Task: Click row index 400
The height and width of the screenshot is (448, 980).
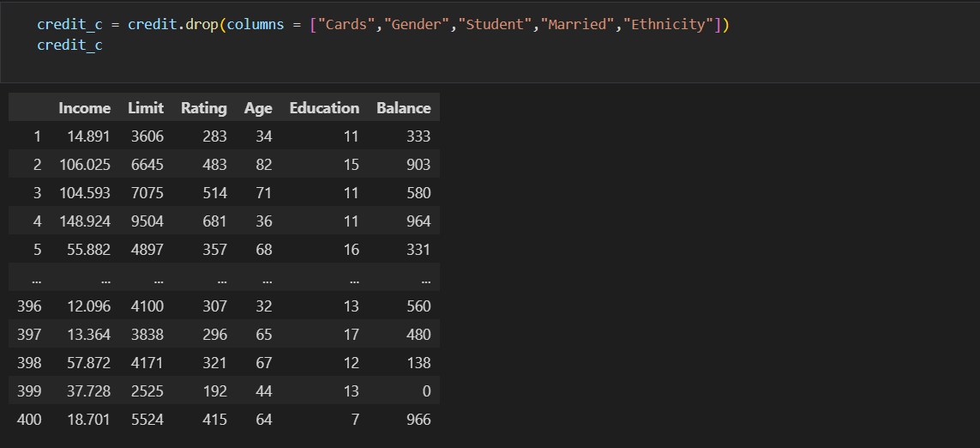Action: click(x=29, y=419)
